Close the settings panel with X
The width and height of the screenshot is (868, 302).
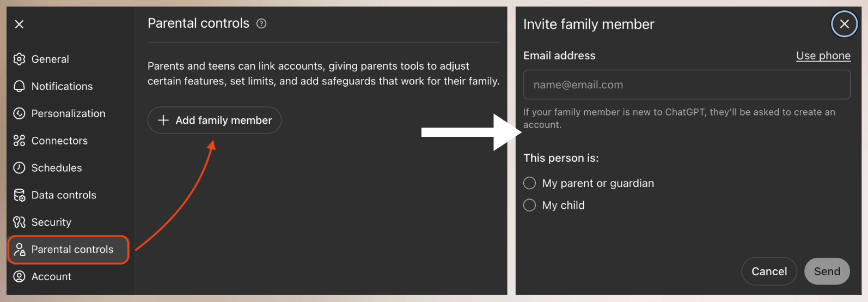(x=19, y=24)
